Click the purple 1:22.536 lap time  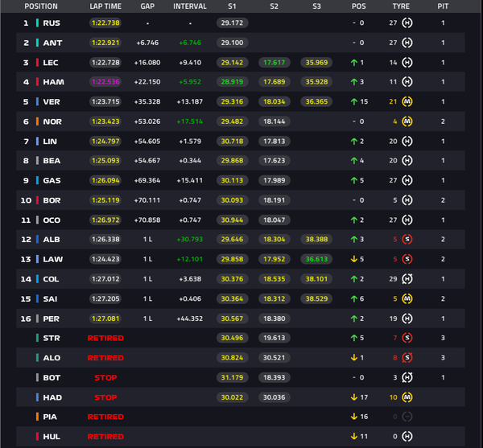(105, 82)
